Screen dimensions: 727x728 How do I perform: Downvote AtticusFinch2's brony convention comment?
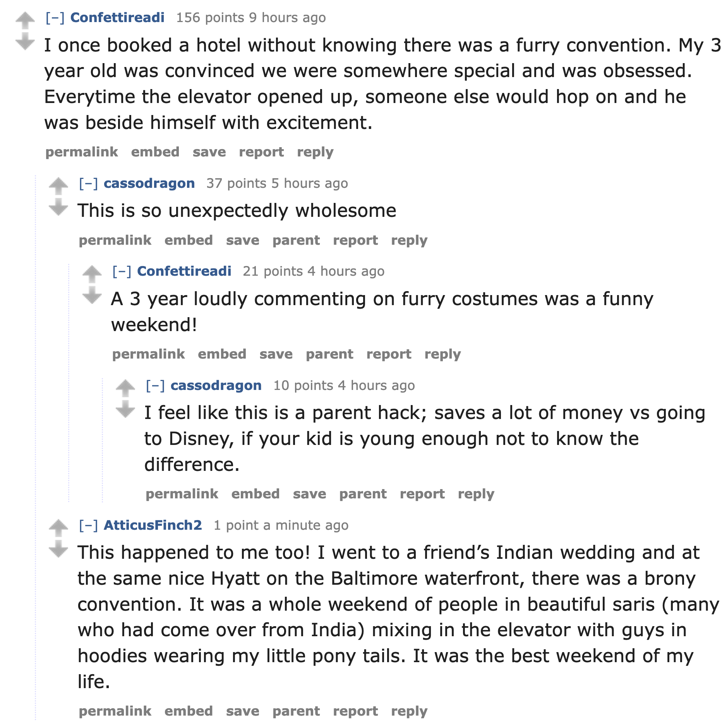click(x=58, y=549)
